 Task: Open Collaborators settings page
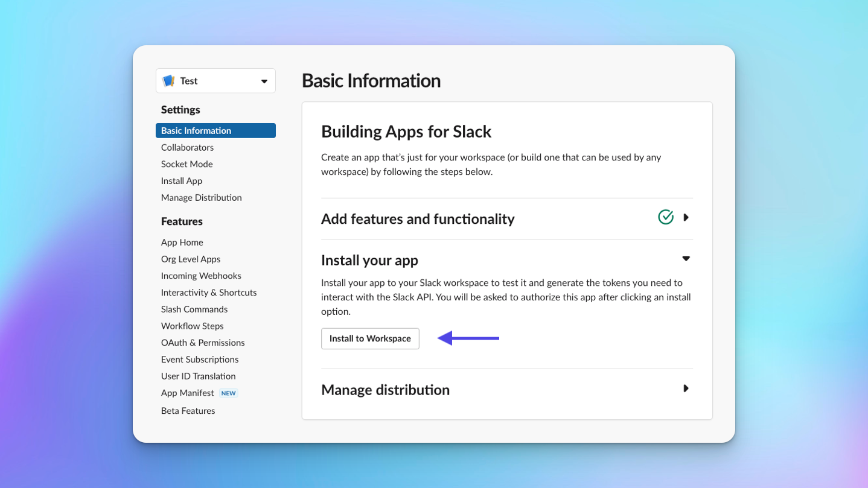pos(187,147)
